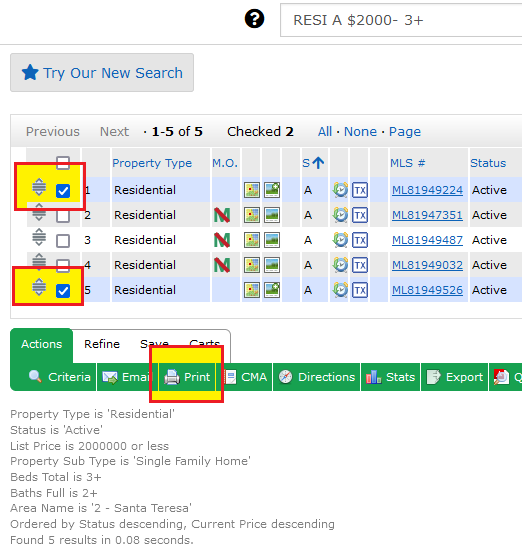The height and width of the screenshot is (558, 522).
Task: Click reorder handle on row 1
Action: (39, 187)
